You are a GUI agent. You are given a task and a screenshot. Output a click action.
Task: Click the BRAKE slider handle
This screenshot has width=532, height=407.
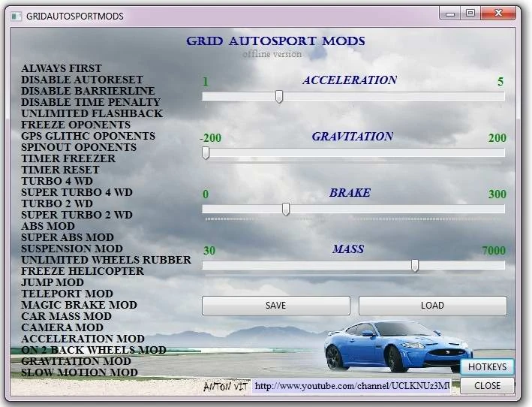coord(286,209)
